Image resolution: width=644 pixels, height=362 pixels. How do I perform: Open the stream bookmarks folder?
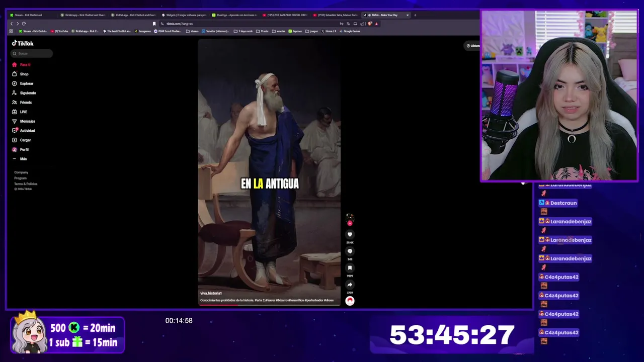(192, 31)
